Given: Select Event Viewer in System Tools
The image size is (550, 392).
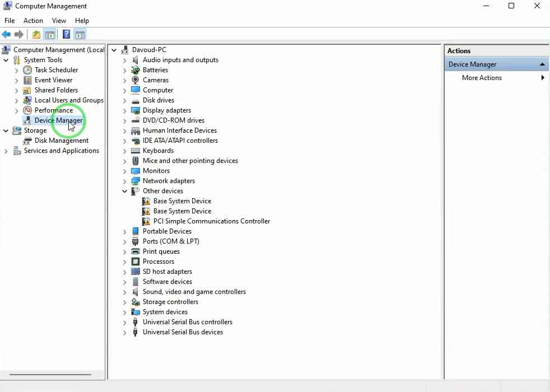Looking at the screenshot, I should coord(53,80).
